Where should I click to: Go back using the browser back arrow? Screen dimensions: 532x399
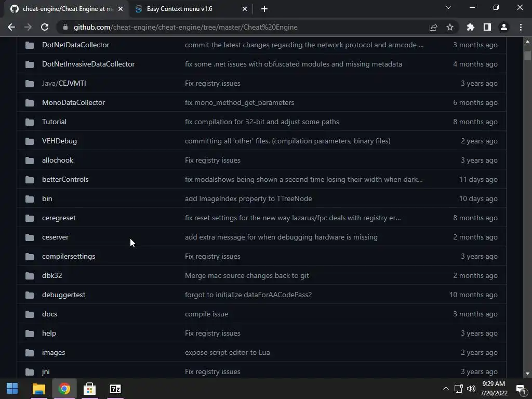click(11, 27)
